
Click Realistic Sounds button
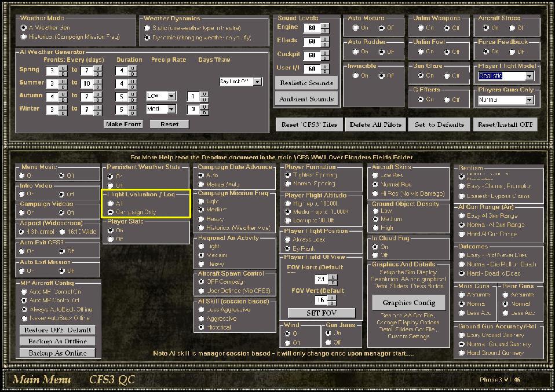(306, 83)
